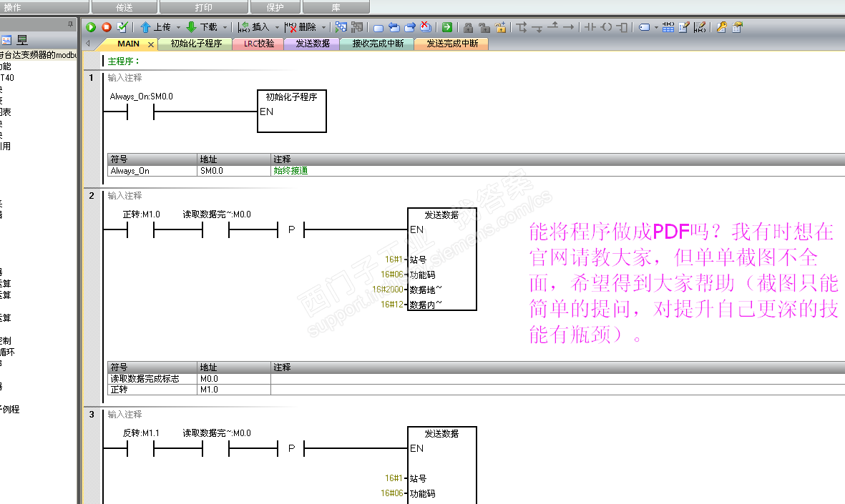Open the Delete (删除) dropdown arrow
Screen dimensions: 845x504
point(324,27)
